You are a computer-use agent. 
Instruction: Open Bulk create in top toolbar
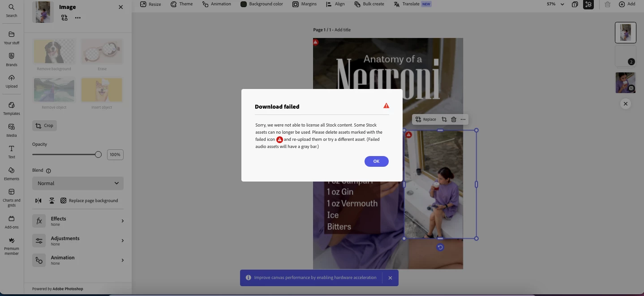point(369,4)
